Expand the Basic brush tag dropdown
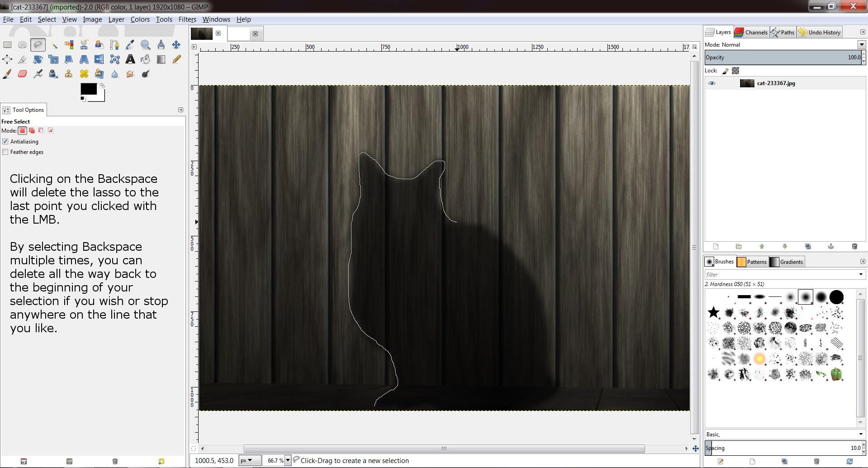Image resolution: width=868 pixels, height=468 pixels. coord(860,434)
